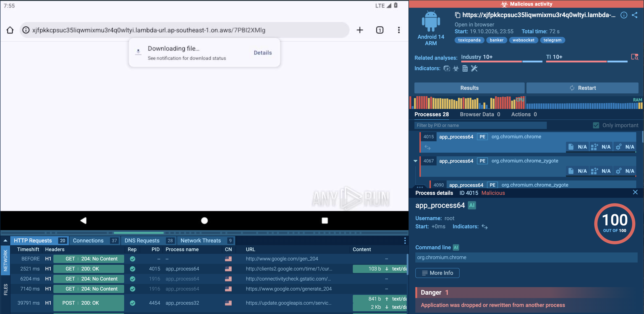The image size is (644, 314).
Task: Open the browser three-dot overflow menu
Action: [399, 30]
